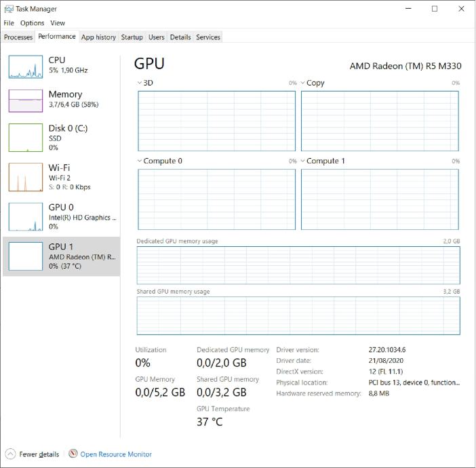The height and width of the screenshot is (468, 476).
Task: Click the Fewer details label
Action: pyautogui.click(x=39, y=454)
